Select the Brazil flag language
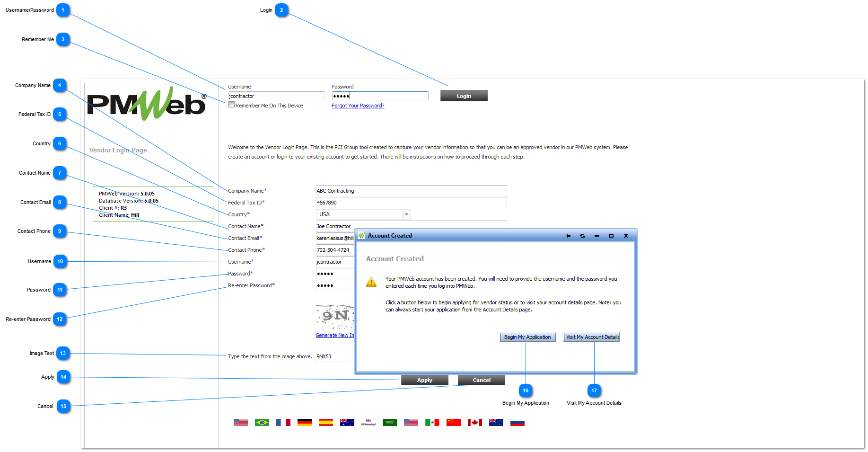 pos(262,422)
